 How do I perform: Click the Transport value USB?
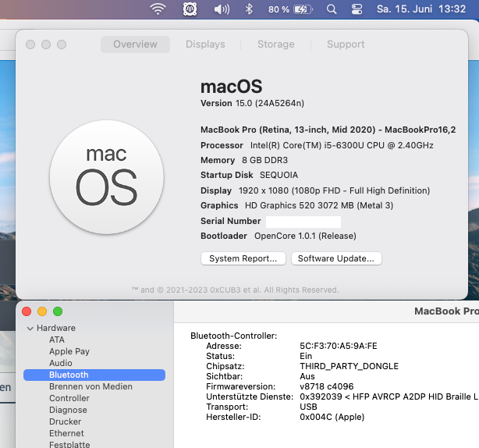click(x=308, y=407)
